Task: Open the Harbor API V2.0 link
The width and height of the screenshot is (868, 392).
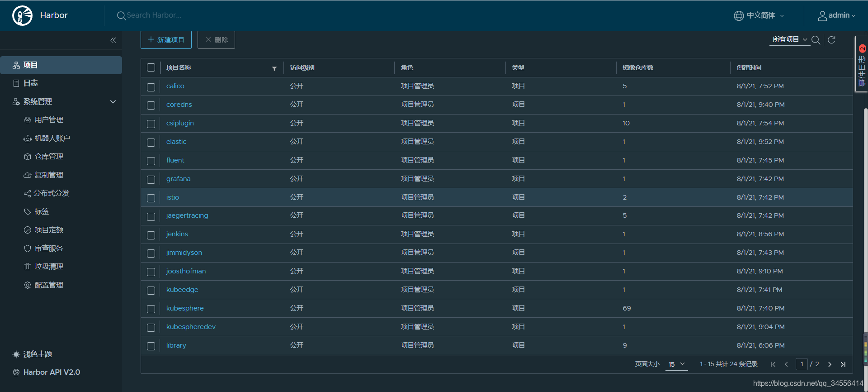Action: (x=52, y=372)
